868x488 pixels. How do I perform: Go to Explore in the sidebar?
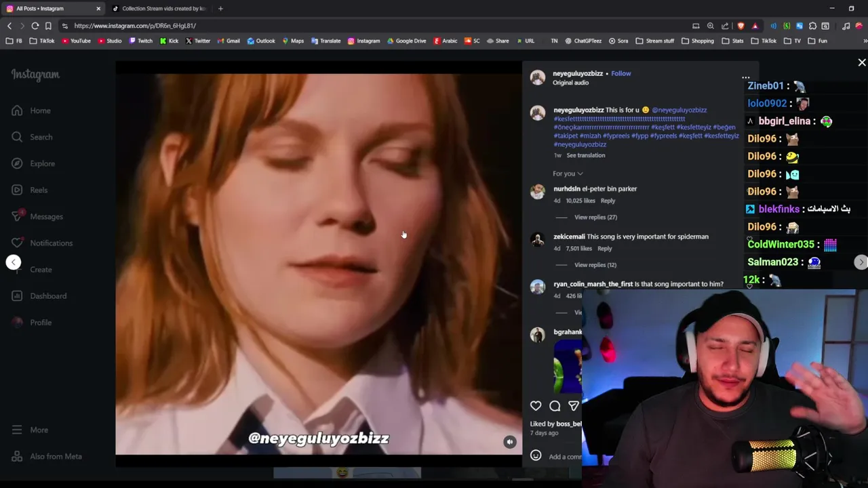click(33, 163)
